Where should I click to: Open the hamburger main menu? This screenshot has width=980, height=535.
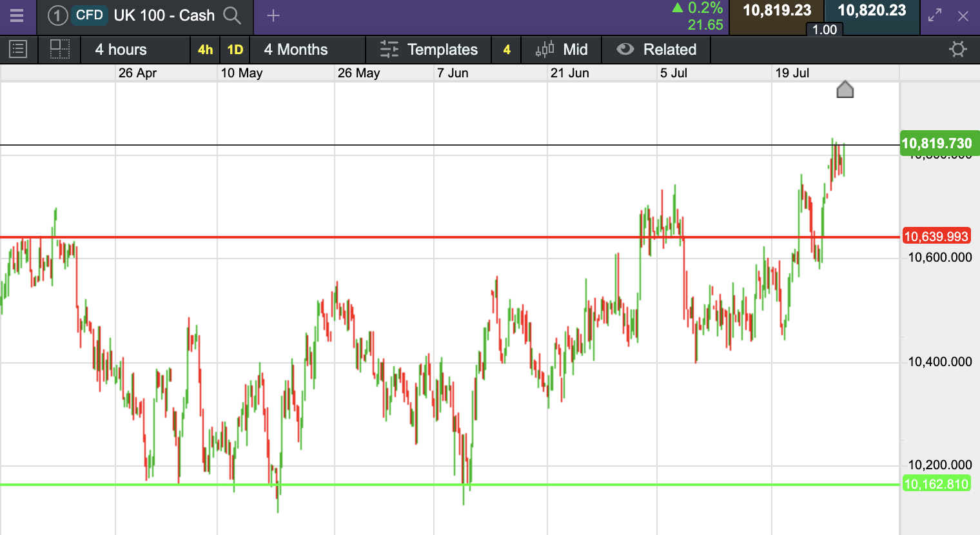point(17,15)
